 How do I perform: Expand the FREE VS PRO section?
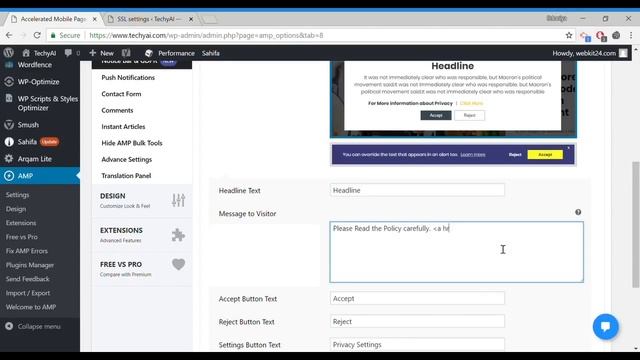tap(142, 269)
